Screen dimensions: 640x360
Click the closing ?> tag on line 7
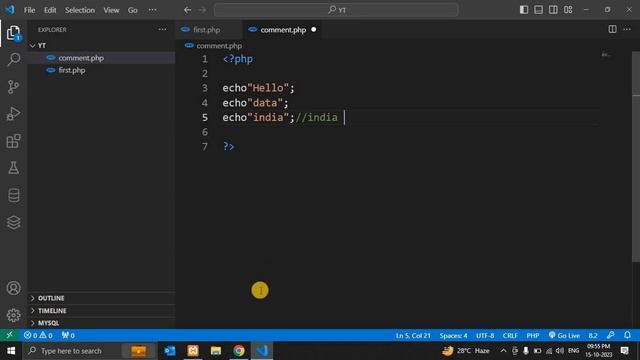[229, 147]
